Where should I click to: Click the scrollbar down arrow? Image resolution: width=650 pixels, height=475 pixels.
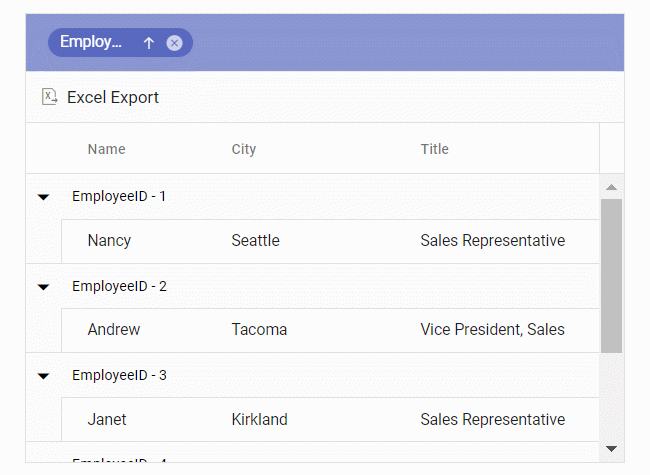click(612, 448)
